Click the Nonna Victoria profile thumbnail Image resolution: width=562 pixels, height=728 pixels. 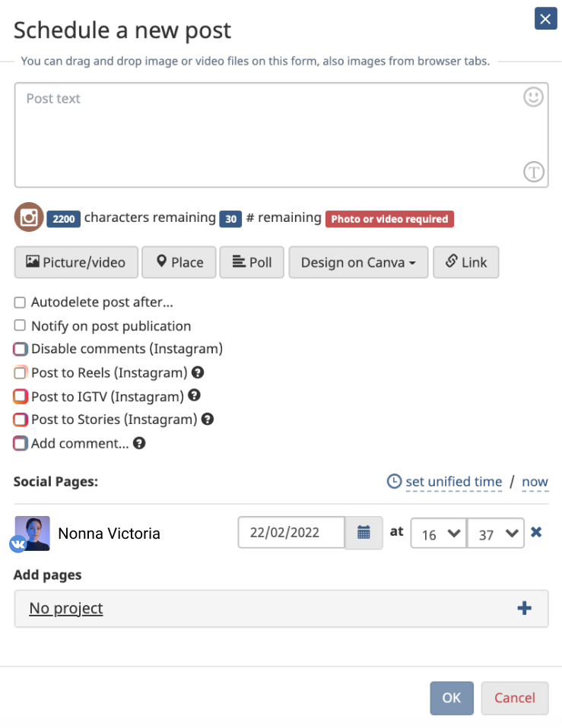coord(32,533)
